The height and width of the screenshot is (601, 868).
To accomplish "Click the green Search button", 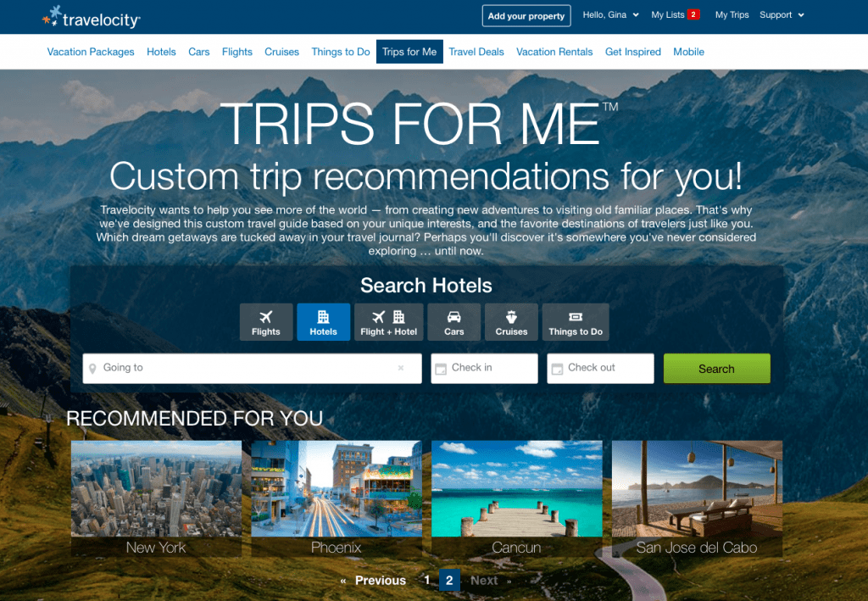I will [x=717, y=369].
